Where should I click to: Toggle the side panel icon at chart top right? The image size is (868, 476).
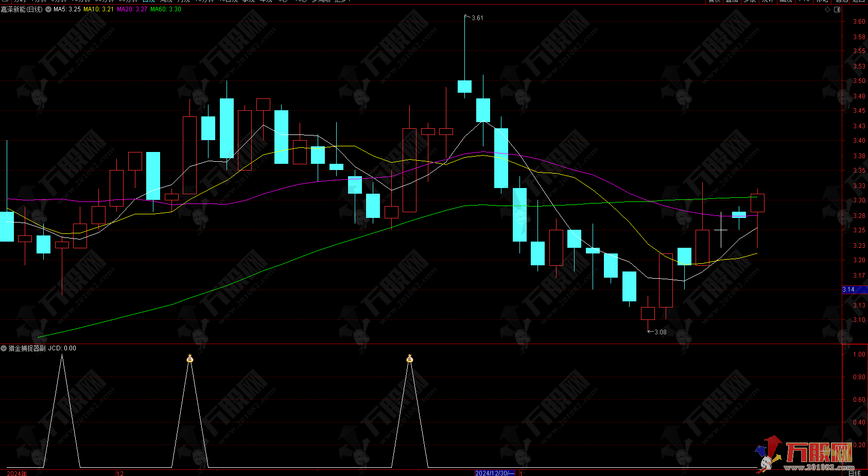pos(837,10)
